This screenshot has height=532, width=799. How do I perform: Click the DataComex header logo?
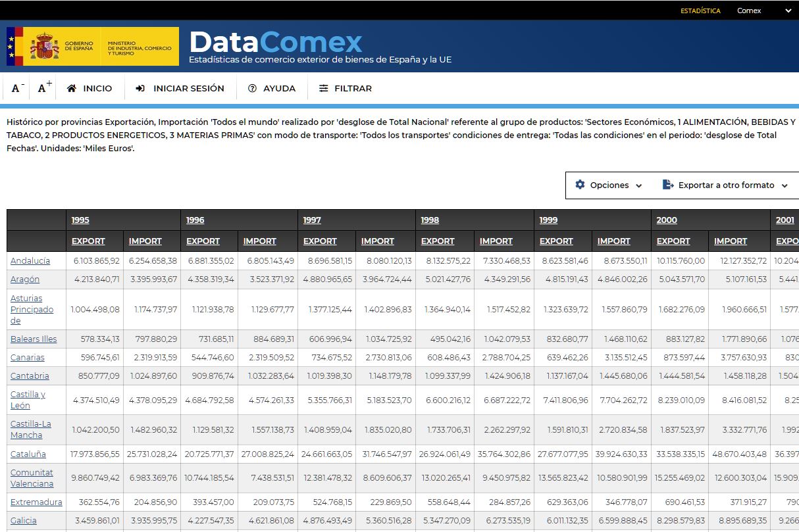[x=274, y=43]
